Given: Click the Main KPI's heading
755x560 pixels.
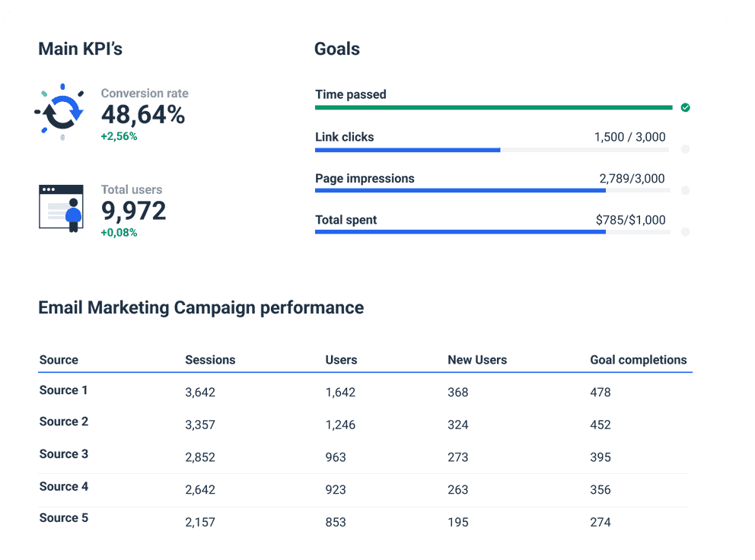Looking at the screenshot, I should click(81, 49).
